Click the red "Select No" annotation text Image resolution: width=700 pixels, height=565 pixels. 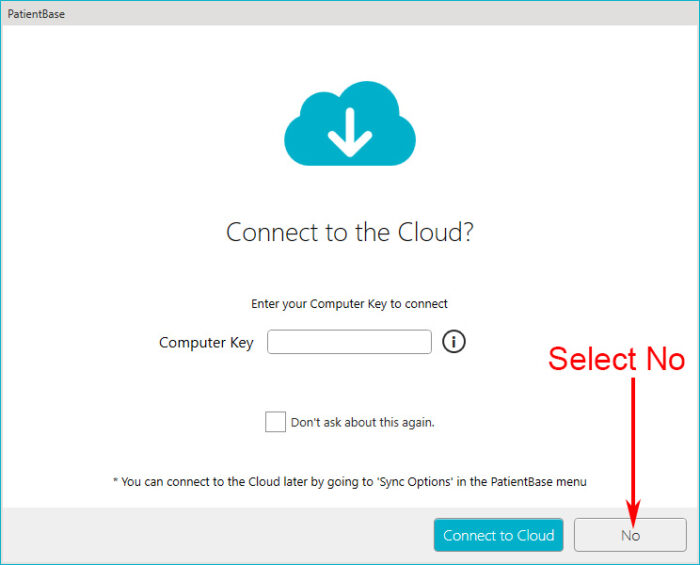point(616,359)
